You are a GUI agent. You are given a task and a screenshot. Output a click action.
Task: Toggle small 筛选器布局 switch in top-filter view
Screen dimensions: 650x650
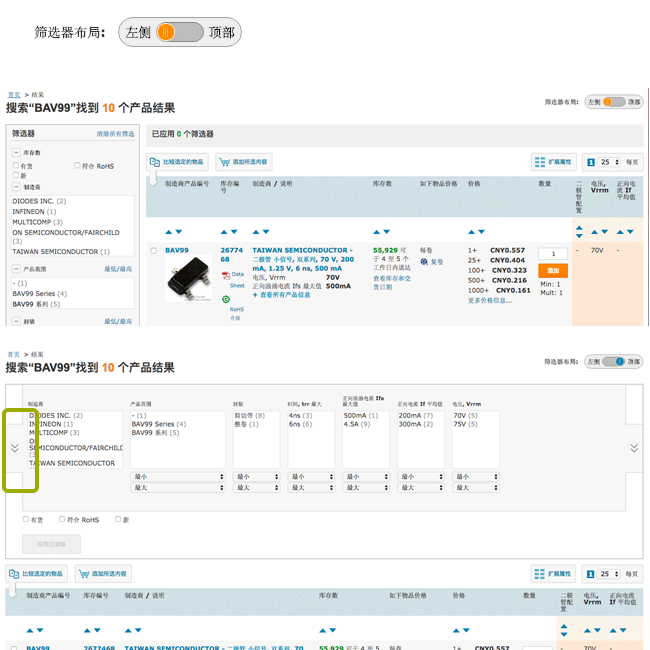[x=614, y=361]
